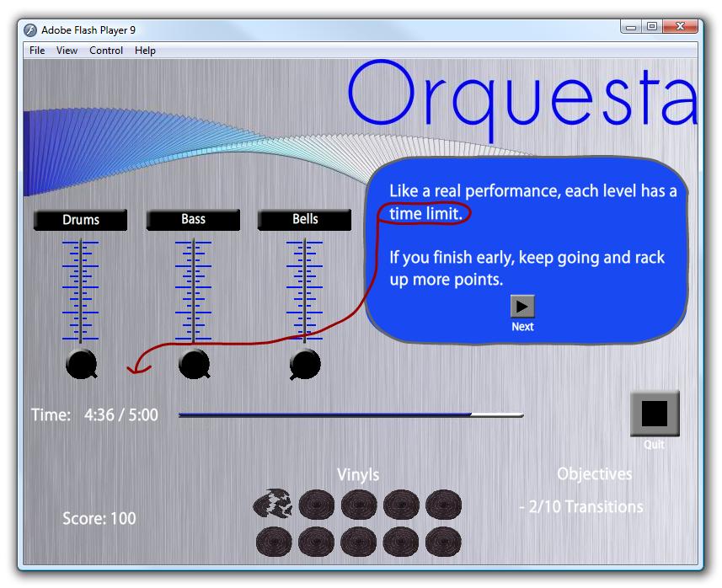Click the Flash Player title bar icon
Screen dimensions: 722x588
pos(30,30)
